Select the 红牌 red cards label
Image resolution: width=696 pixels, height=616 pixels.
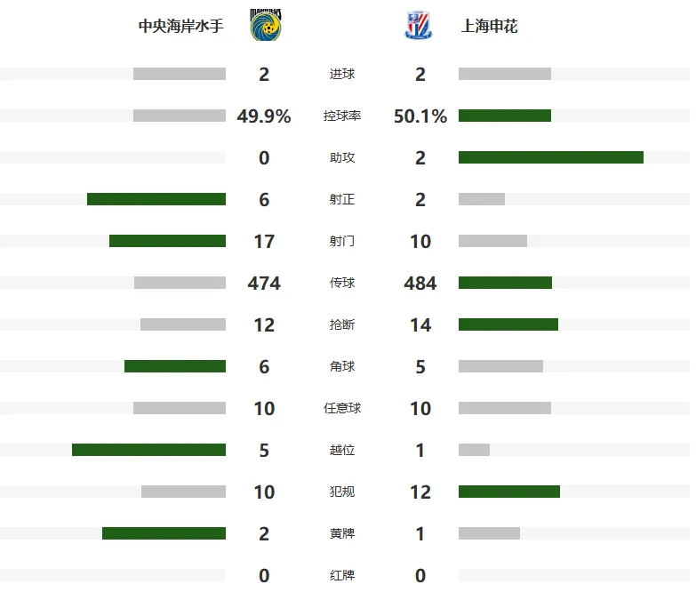[x=342, y=575]
